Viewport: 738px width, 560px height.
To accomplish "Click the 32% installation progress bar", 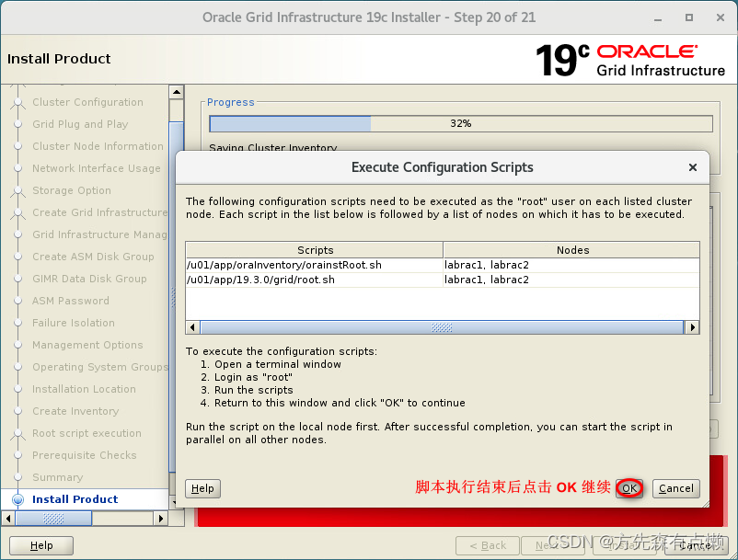I will point(461,123).
